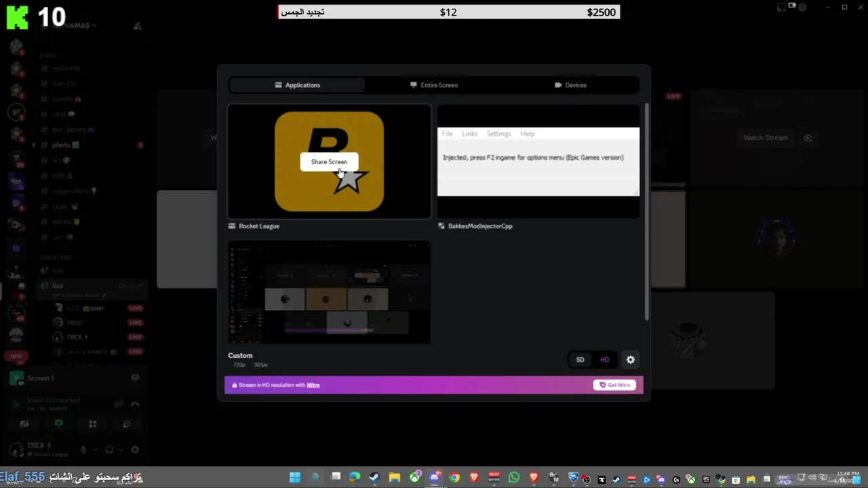Click the Rocket League label text

(x=259, y=226)
